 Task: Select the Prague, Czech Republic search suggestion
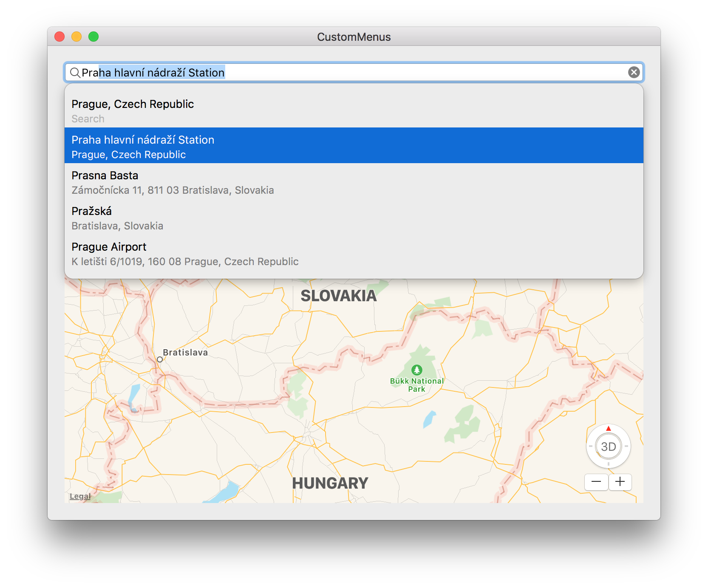tap(354, 110)
